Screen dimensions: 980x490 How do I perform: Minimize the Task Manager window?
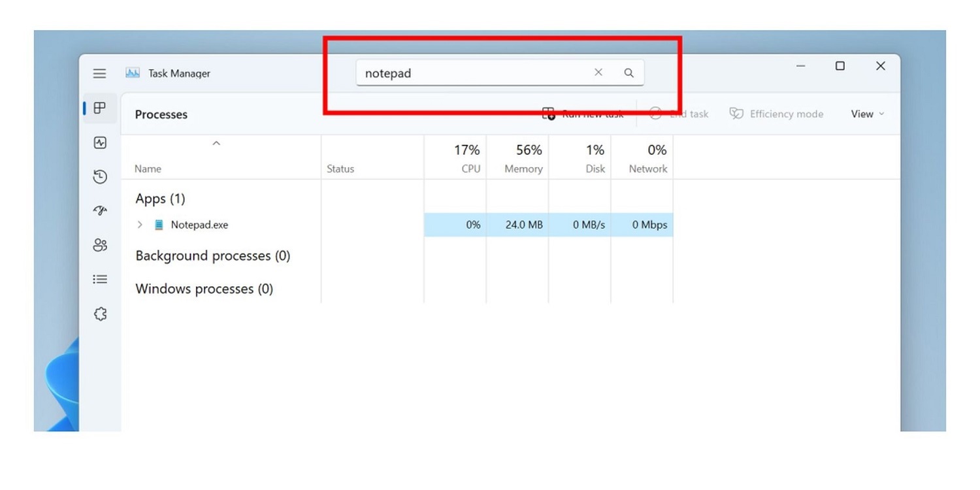pos(801,66)
